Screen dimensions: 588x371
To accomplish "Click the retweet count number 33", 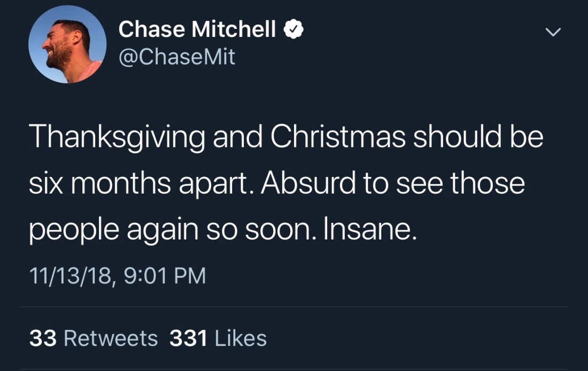I will coord(43,338).
